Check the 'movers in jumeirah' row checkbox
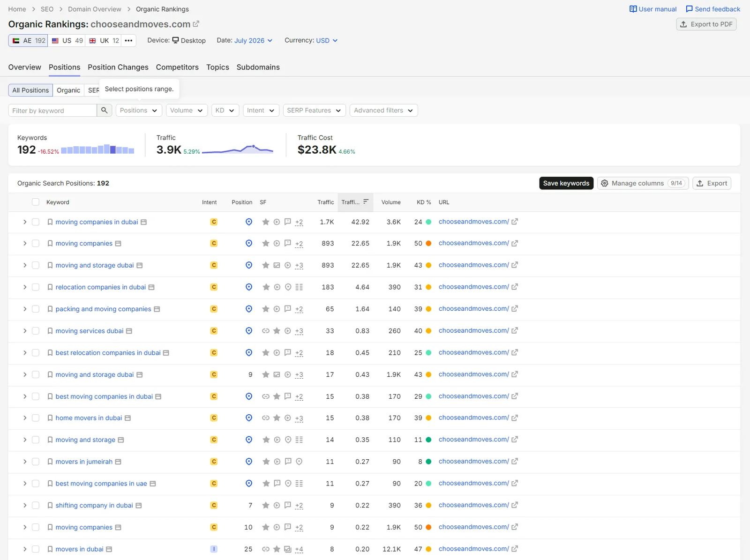The width and height of the screenshot is (750, 560). tap(36, 462)
